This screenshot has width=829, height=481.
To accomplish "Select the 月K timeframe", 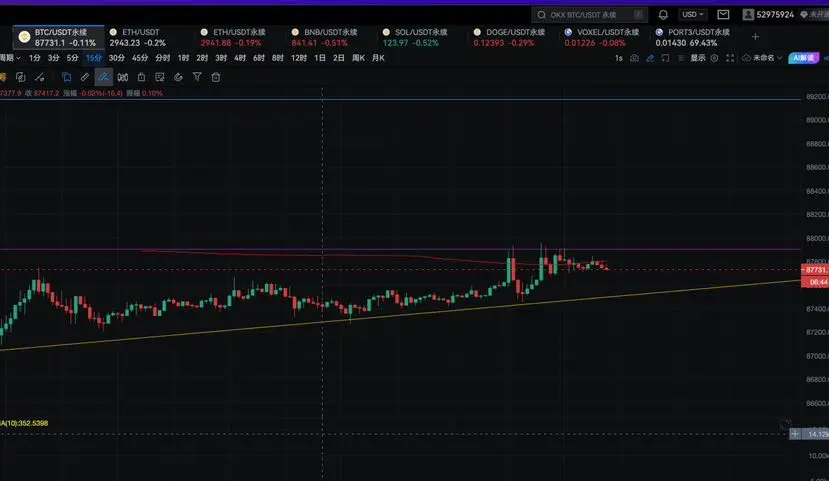I will [378, 58].
